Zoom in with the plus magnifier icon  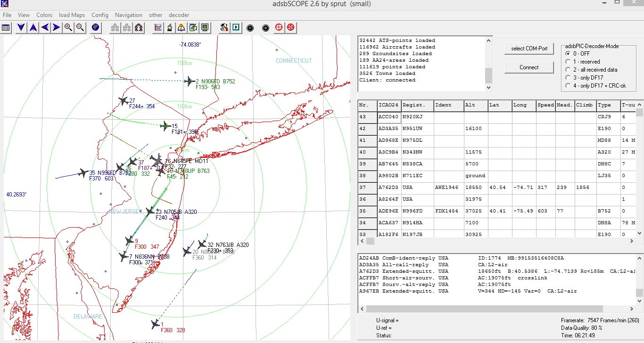(x=68, y=27)
